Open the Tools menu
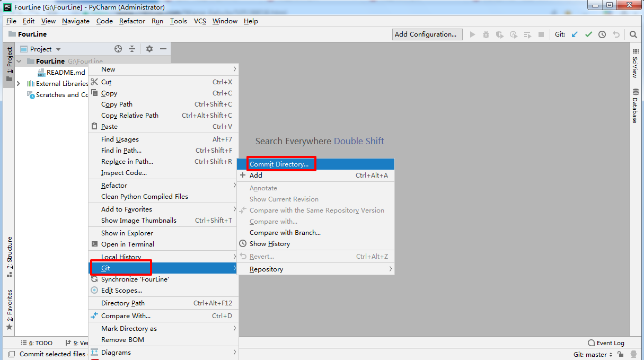The image size is (644, 360). (179, 21)
